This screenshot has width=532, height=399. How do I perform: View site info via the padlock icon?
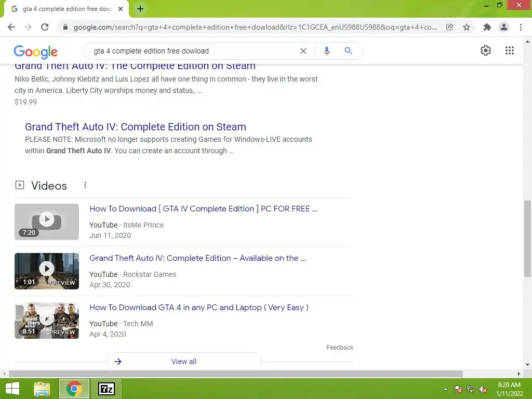coord(65,27)
